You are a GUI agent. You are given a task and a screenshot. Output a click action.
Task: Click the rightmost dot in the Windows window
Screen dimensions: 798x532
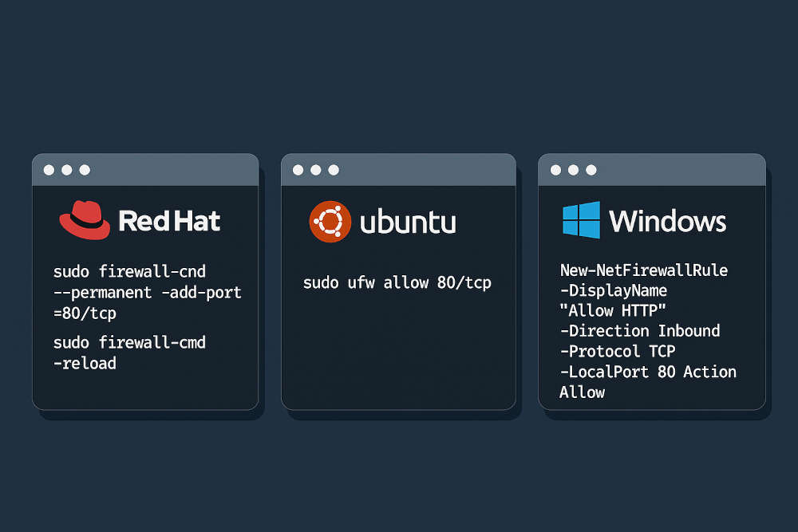click(x=591, y=170)
